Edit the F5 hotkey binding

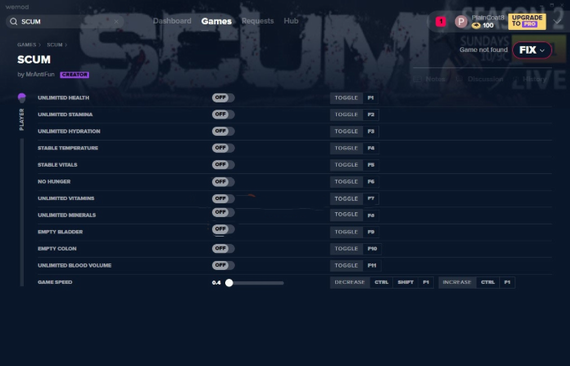(371, 165)
